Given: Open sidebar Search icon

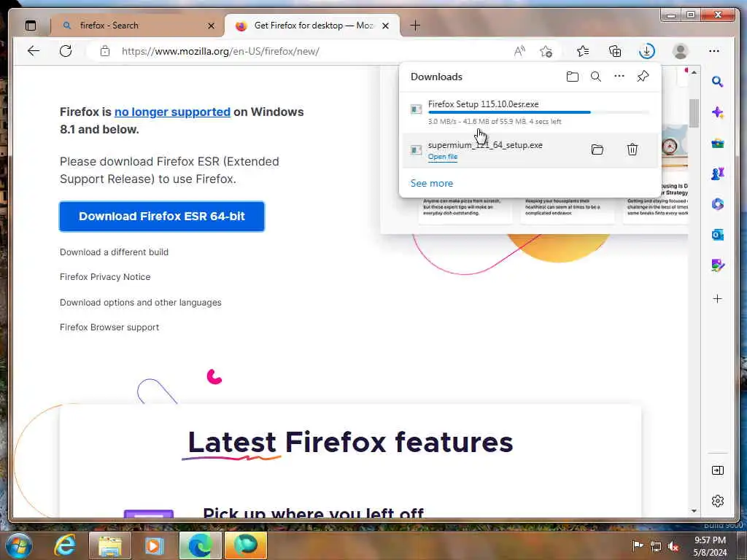Looking at the screenshot, I should click(x=718, y=82).
